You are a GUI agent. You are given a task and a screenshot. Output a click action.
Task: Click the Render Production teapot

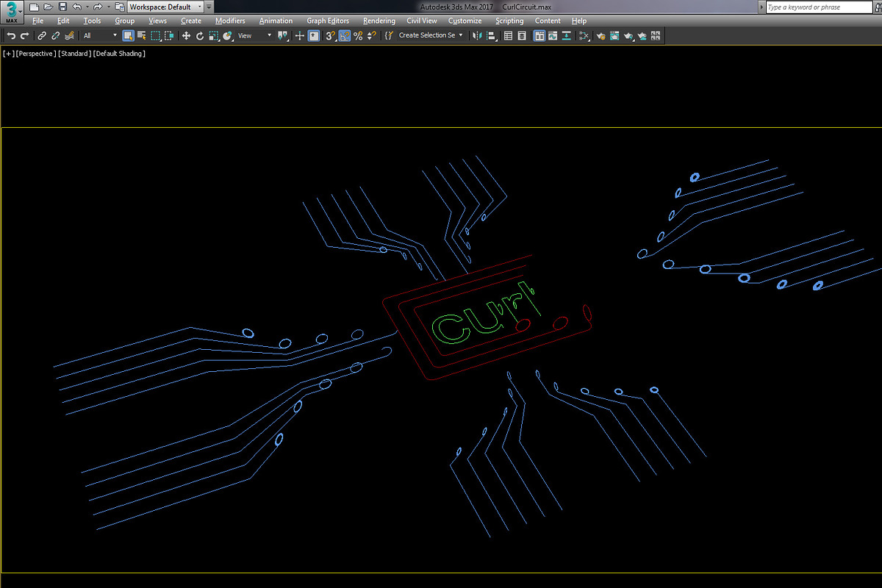click(x=628, y=35)
